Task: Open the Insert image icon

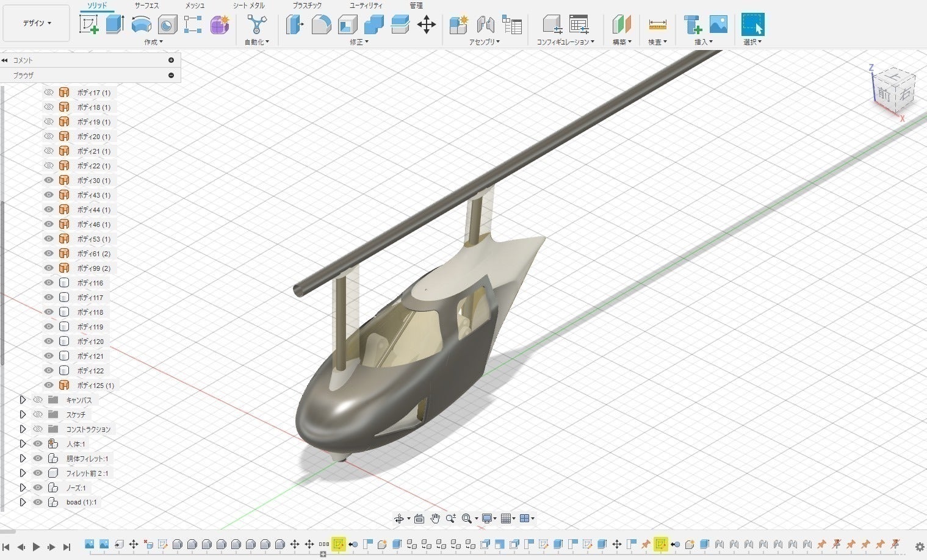Action: point(718,24)
